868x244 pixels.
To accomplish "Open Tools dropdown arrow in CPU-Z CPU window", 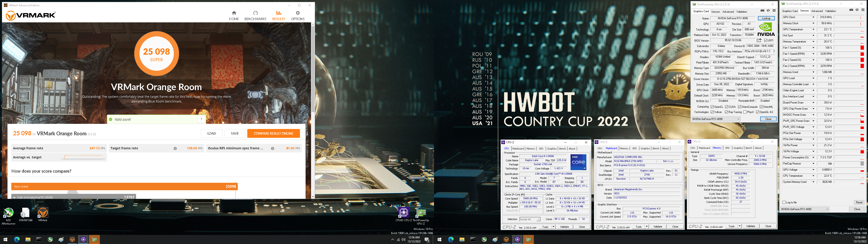I will 553,227.
